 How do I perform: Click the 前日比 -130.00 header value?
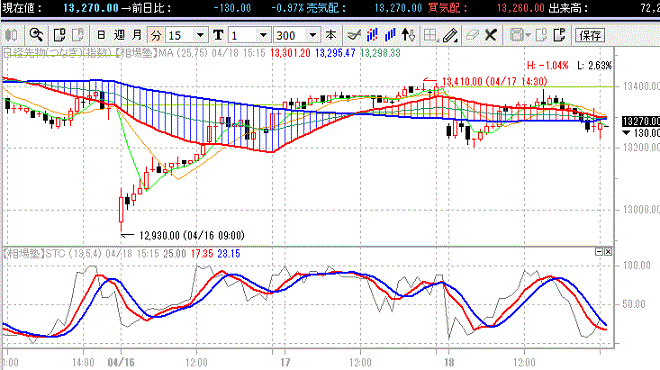[x=232, y=8]
